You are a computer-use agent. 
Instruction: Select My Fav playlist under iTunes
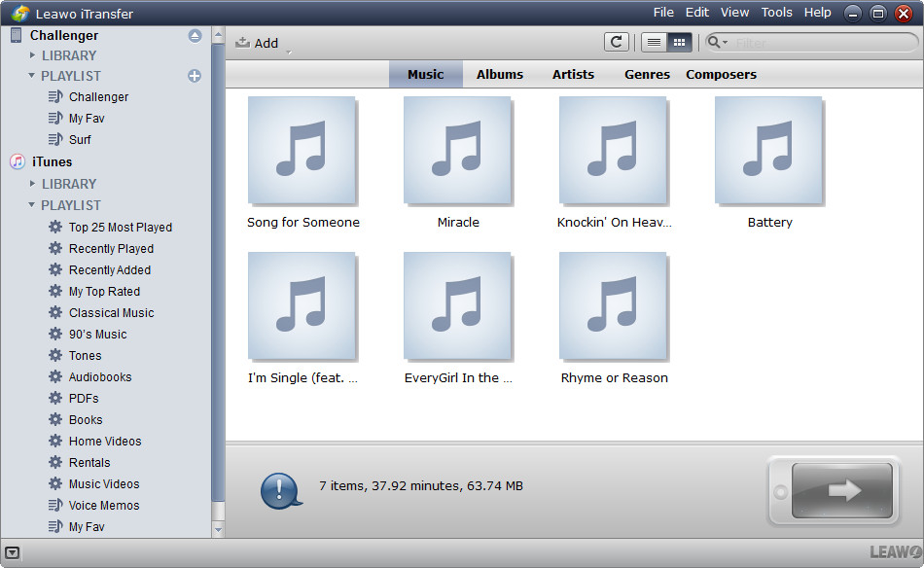(x=87, y=527)
